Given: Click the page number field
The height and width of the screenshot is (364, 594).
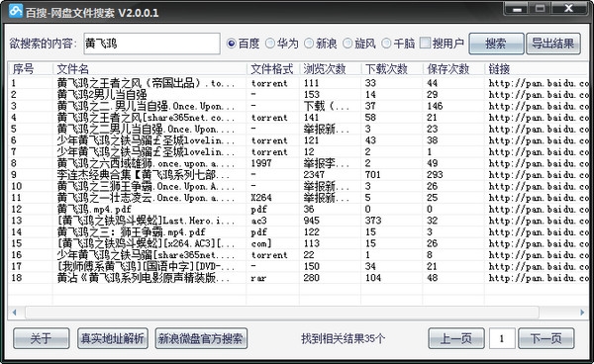Looking at the screenshot, I should (x=502, y=338).
